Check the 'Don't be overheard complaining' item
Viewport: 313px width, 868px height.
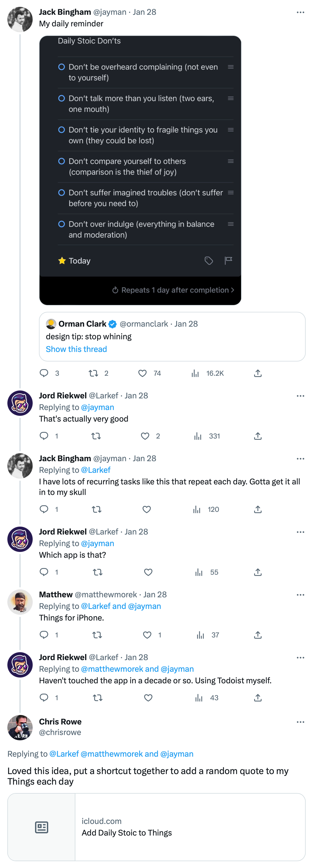point(62,67)
